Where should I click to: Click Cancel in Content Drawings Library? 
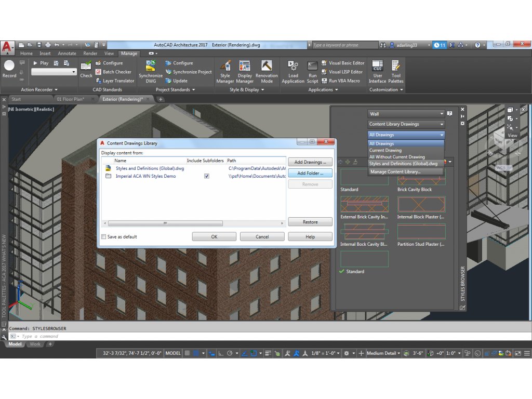point(262,237)
